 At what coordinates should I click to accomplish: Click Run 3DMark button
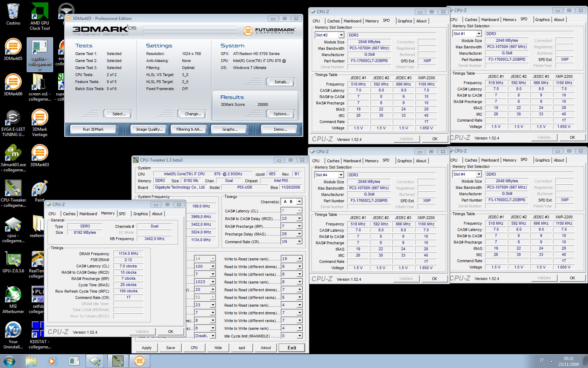click(x=93, y=129)
